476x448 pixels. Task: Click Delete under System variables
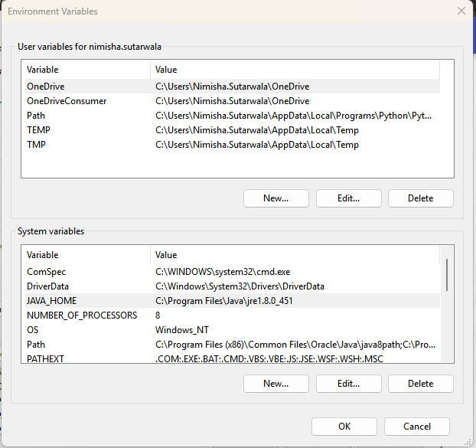(x=420, y=383)
